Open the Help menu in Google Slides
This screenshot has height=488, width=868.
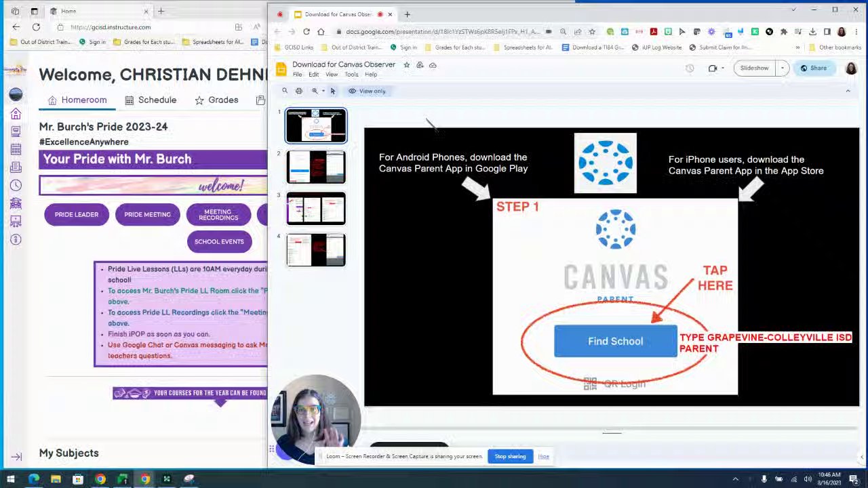pyautogui.click(x=371, y=75)
